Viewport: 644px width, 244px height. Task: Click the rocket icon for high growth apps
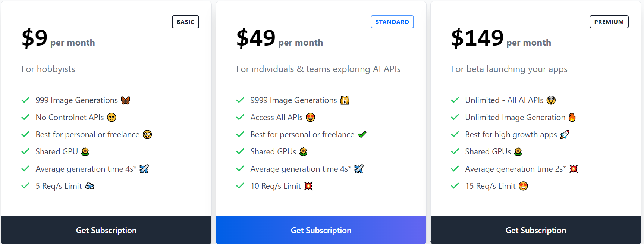tap(565, 135)
